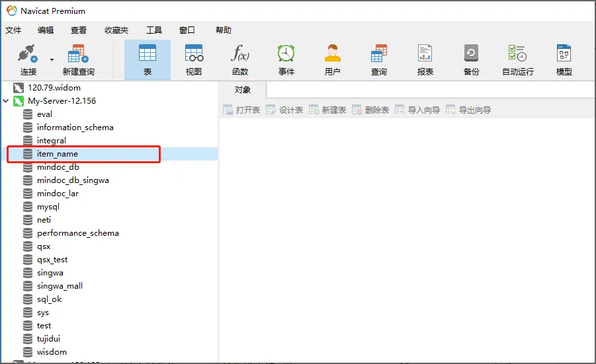Select the mindoc_lar database
596x364 pixels.
[x=58, y=194]
